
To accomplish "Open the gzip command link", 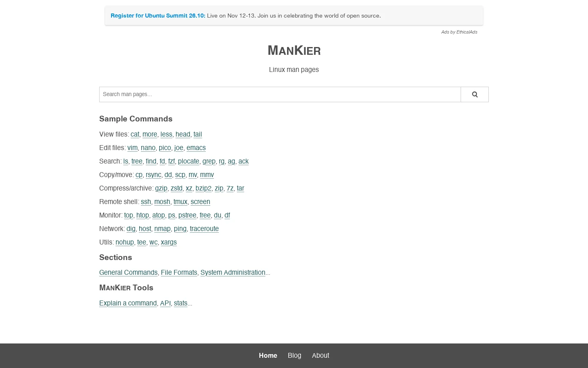I will click(161, 188).
